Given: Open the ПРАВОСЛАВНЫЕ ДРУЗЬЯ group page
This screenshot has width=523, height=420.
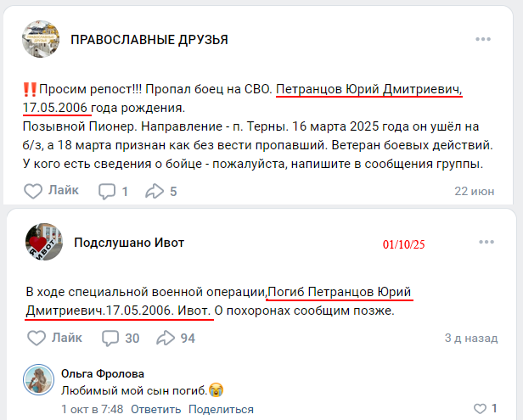Looking at the screenshot, I should coord(149,40).
